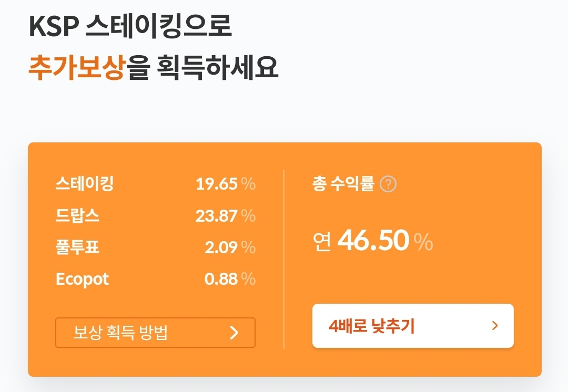Open the 보상 획득 방법 button
Viewport: 568px width, 392px height.
[155, 333]
